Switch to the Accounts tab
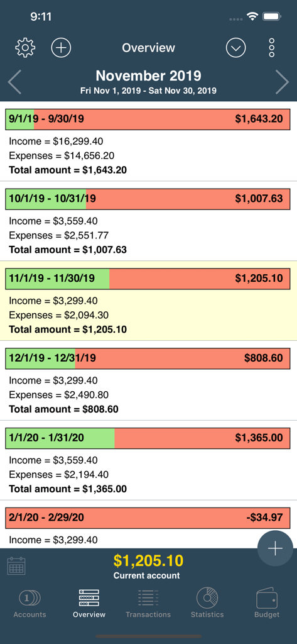 [30, 603]
